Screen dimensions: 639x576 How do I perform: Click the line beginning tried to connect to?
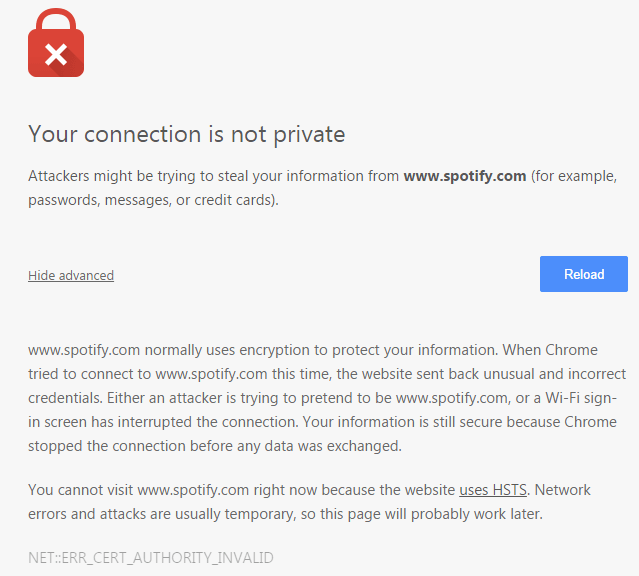[327, 374]
